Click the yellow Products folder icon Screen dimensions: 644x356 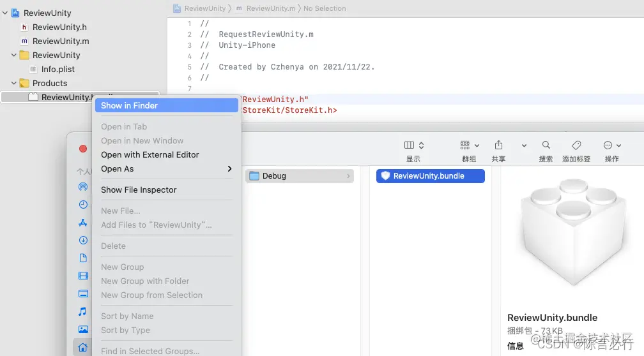click(x=24, y=83)
